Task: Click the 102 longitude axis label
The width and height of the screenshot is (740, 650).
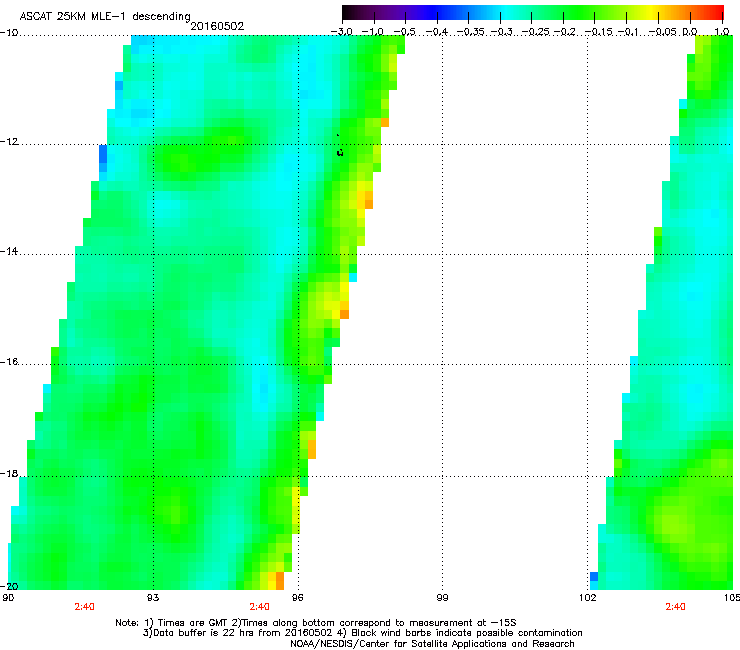Action: tap(587, 598)
